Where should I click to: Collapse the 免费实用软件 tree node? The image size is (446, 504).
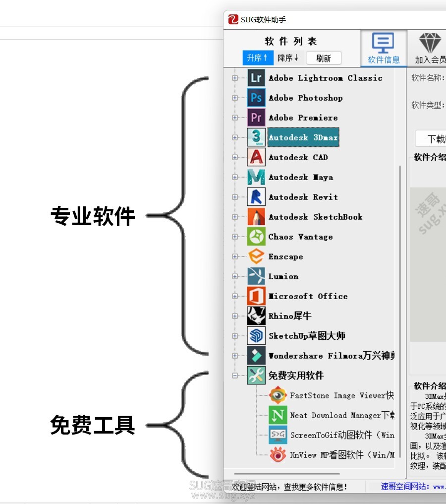[x=235, y=376]
